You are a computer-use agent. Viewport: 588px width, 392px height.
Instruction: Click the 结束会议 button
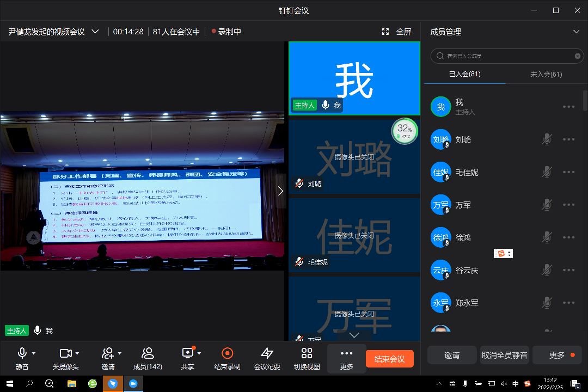click(x=389, y=359)
